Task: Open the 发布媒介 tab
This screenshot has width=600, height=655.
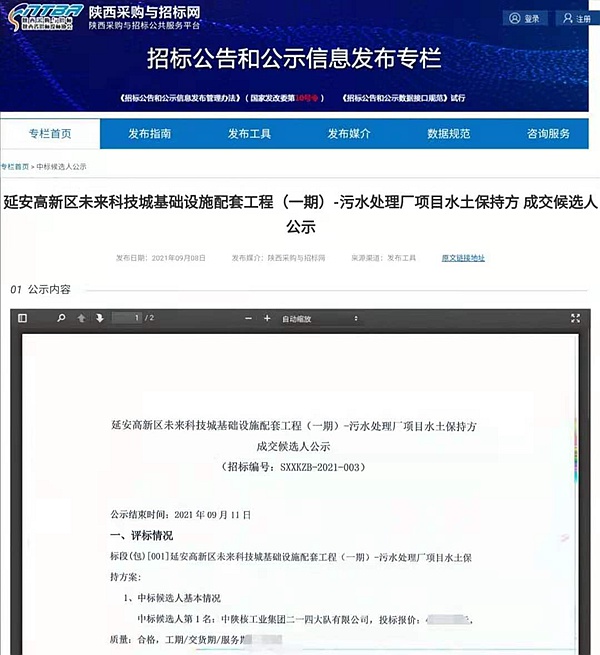Action: coord(349,134)
